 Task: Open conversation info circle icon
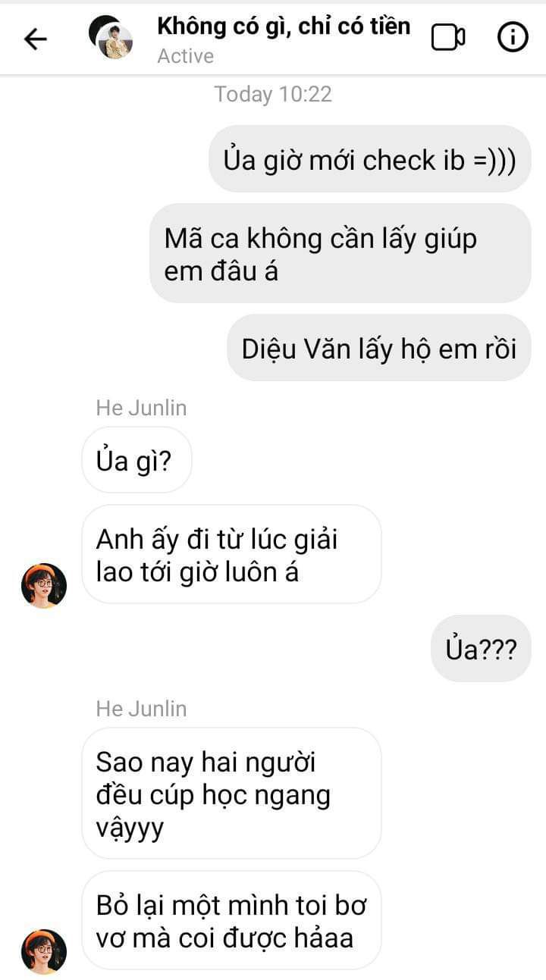click(513, 37)
